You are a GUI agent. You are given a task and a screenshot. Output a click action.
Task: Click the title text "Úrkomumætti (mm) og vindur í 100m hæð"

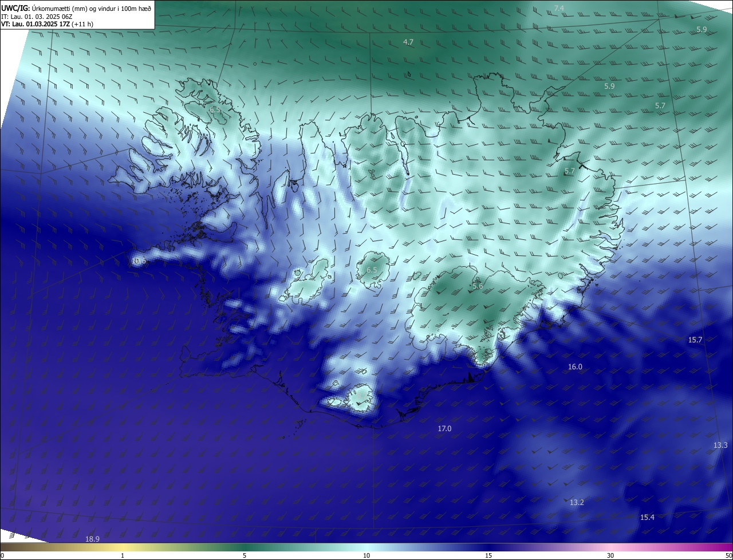pos(92,9)
